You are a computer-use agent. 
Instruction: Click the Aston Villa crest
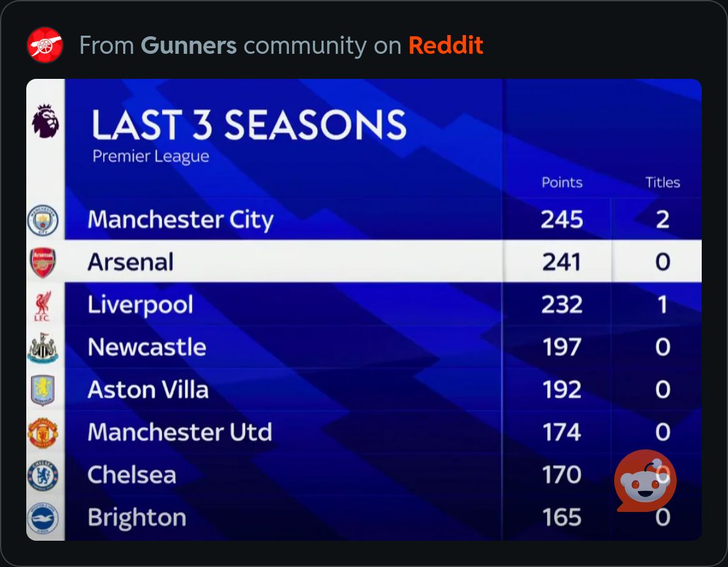coord(43,391)
